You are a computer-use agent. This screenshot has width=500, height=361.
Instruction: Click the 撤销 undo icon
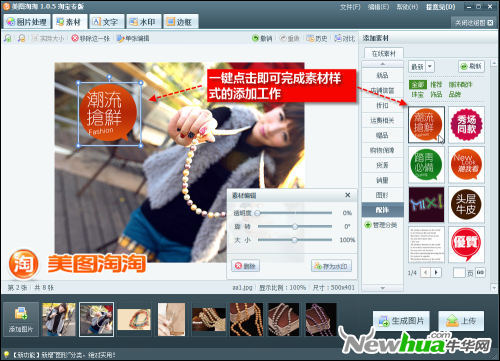pyautogui.click(x=256, y=38)
